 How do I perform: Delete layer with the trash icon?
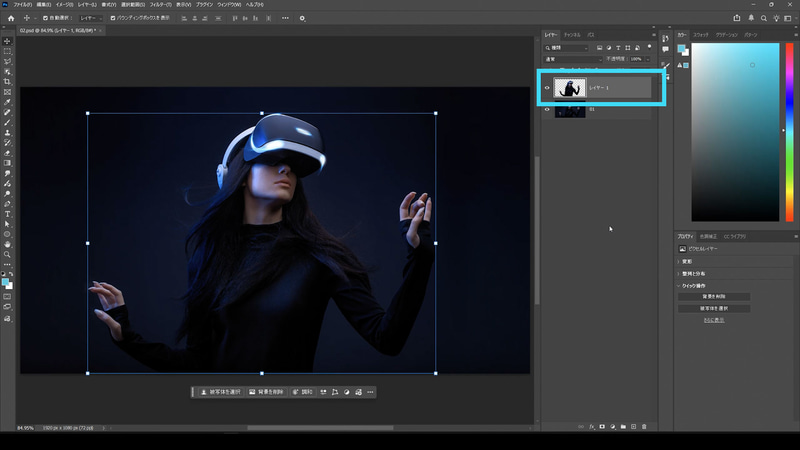(x=645, y=427)
